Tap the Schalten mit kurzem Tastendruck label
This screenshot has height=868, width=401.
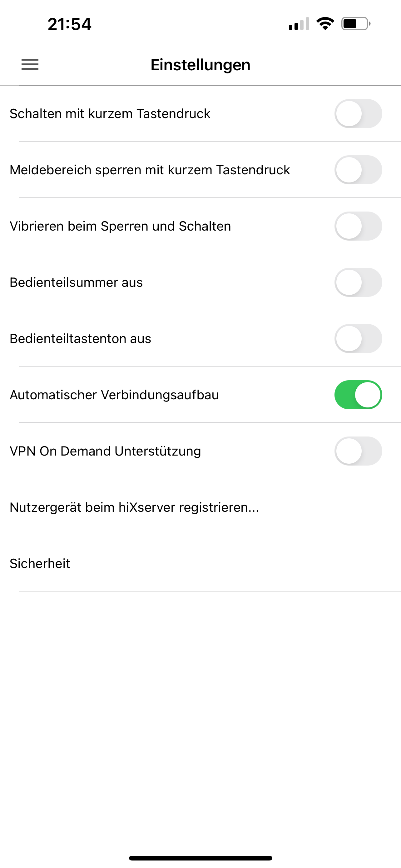tap(110, 113)
